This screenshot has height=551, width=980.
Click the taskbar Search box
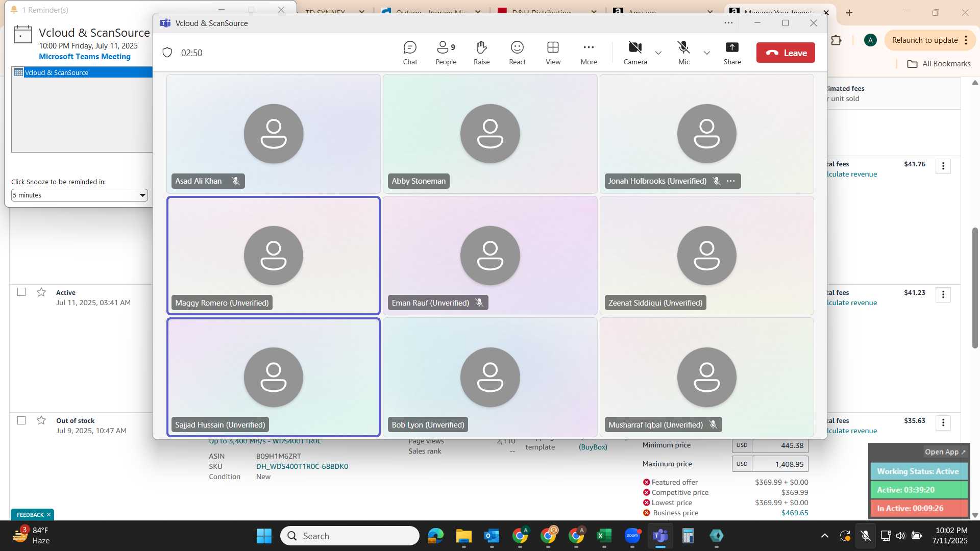[350, 536]
